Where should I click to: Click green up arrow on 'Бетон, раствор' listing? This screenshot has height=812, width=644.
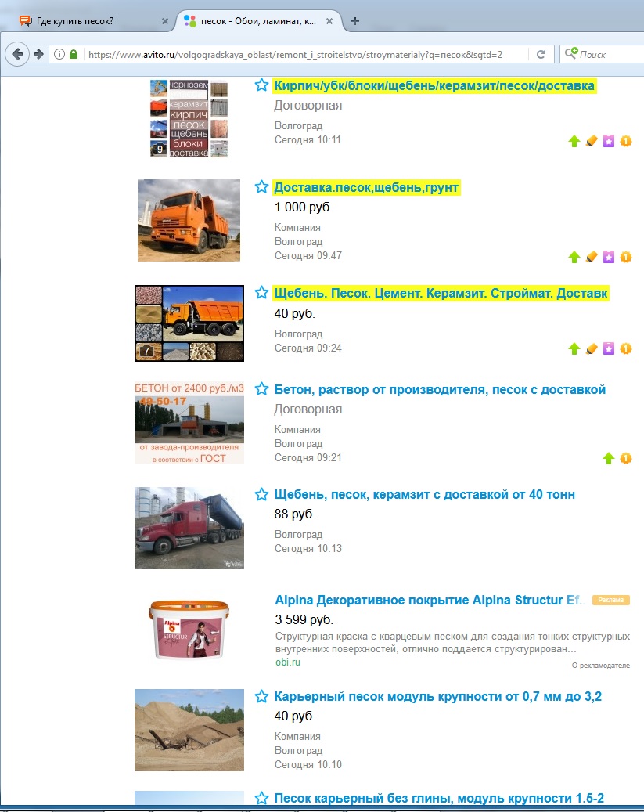[609, 458]
